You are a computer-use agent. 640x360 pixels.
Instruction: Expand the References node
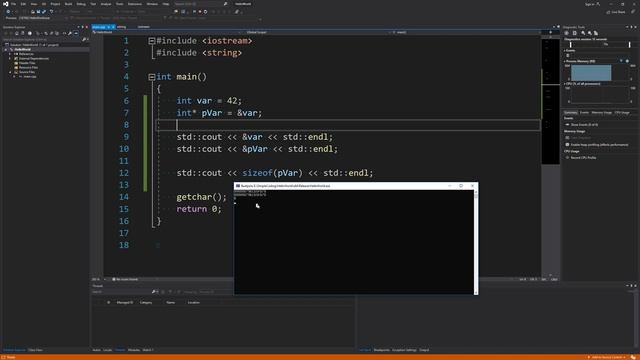point(10,54)
